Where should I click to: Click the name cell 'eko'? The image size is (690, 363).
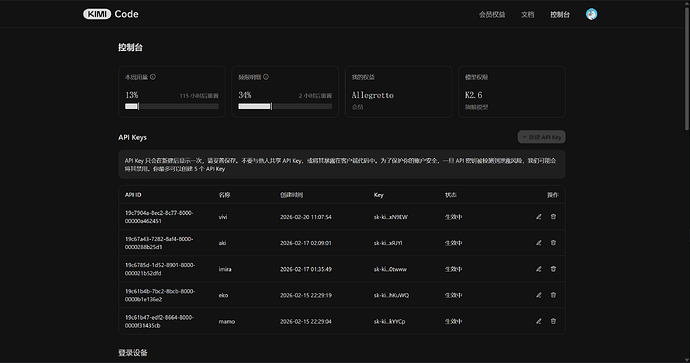point(223,295)
